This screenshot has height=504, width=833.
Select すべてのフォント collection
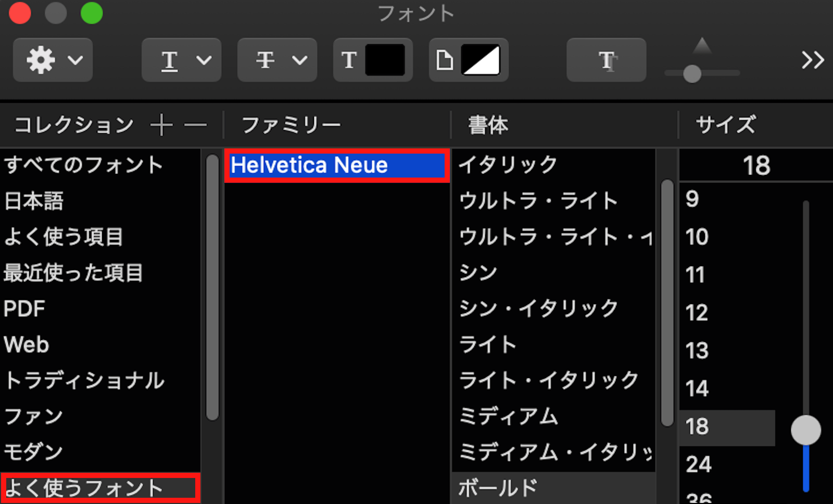pyautogui.click(x=100, y=165)
